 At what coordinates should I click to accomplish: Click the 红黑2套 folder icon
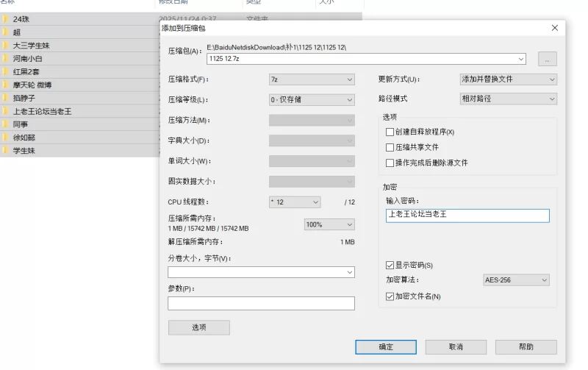(5, 72)
